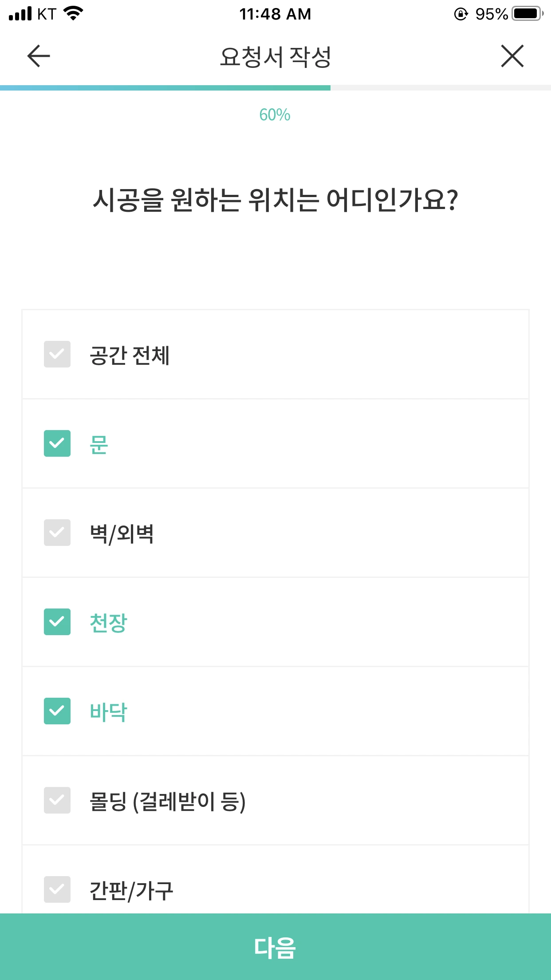Check the 공간 전체 checkbox
This screenshot has height=980, width=551.
pyautogui.click(x=57, y=354)
